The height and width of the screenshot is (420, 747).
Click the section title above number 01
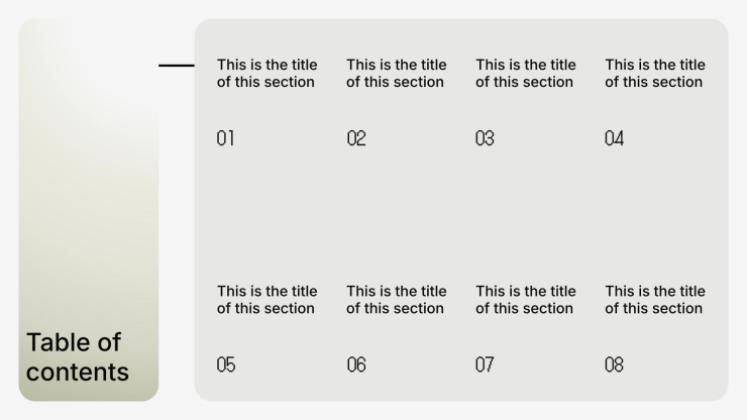coord(267,73)
